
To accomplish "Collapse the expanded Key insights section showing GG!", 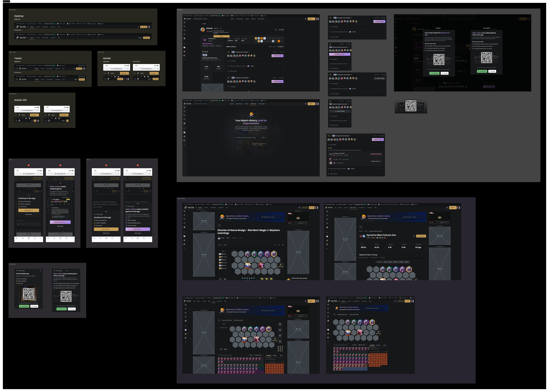I will click(x=383, y=145).
